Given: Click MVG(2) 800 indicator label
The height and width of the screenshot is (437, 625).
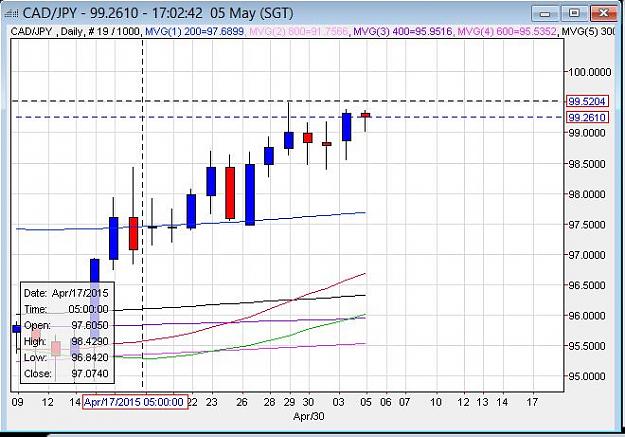Looking at the screenshot, I should (x=299, y=31).
